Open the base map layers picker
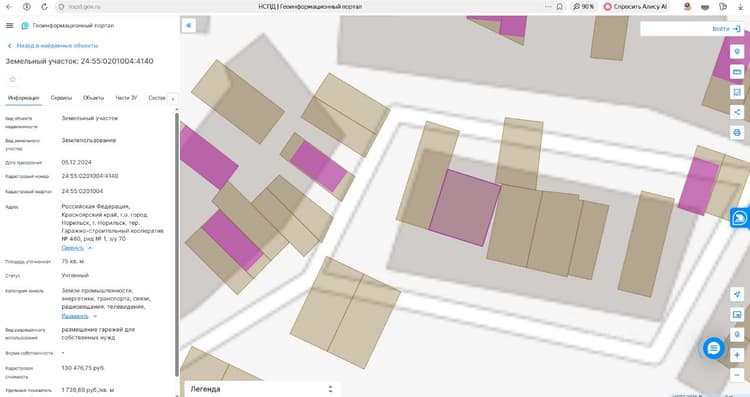 tap(737, 314)
